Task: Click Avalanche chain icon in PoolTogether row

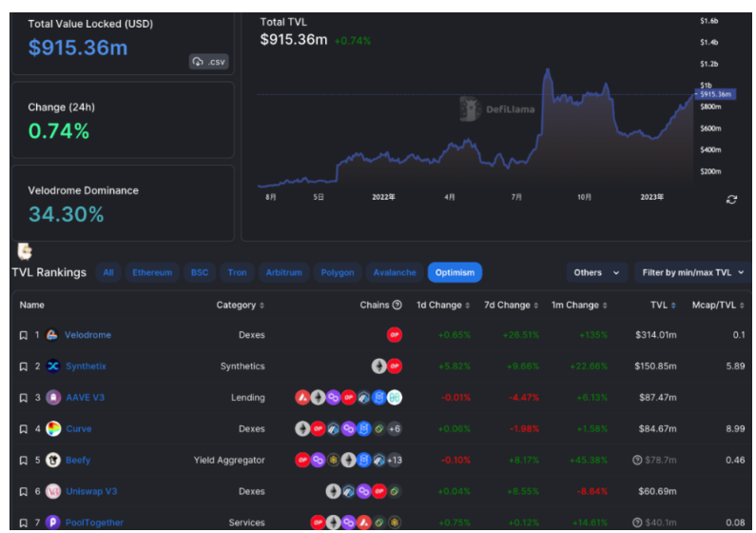Action: coord(364,523)
